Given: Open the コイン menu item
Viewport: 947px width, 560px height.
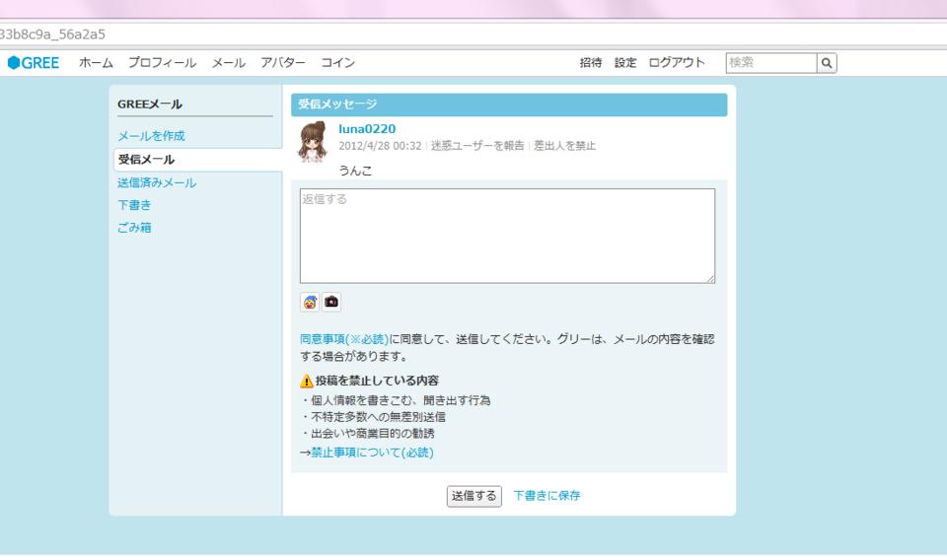Looking at the screenshot, I should pos(337,63).
